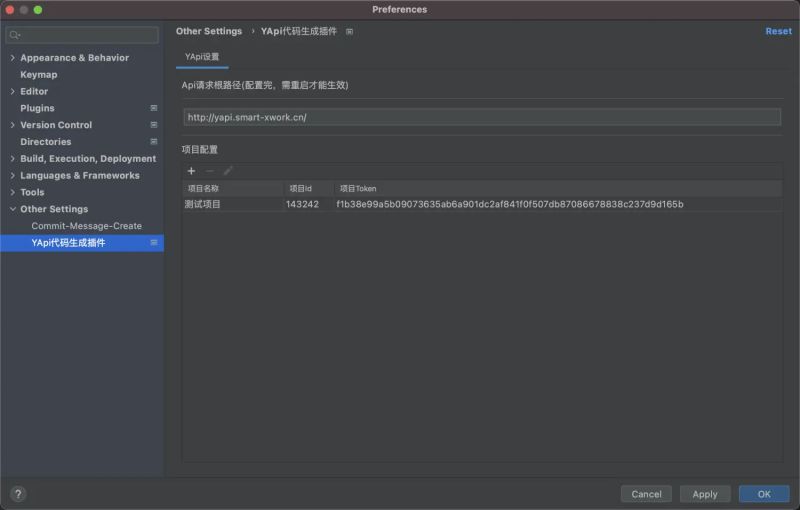Viewport: 800px width, 510px height.
Task: Expand Appearance & Behavior section
Action: click(x=13, y=58)
